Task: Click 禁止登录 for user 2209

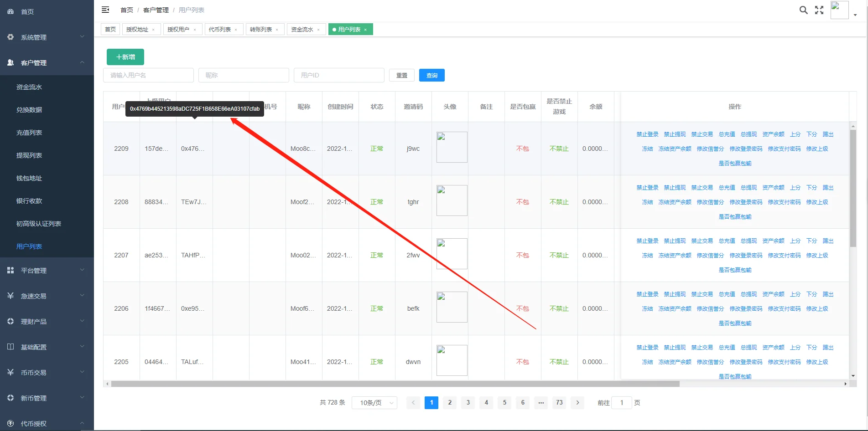Action: coord(647,134)
